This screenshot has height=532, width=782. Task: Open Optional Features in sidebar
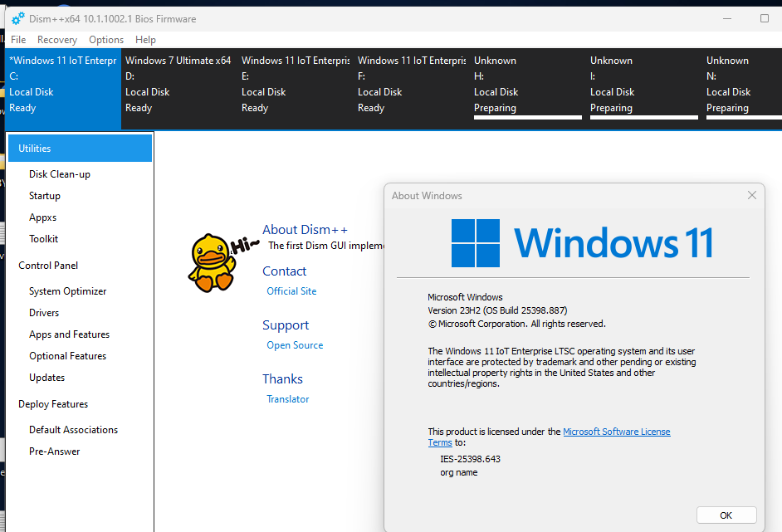point(68,356)
